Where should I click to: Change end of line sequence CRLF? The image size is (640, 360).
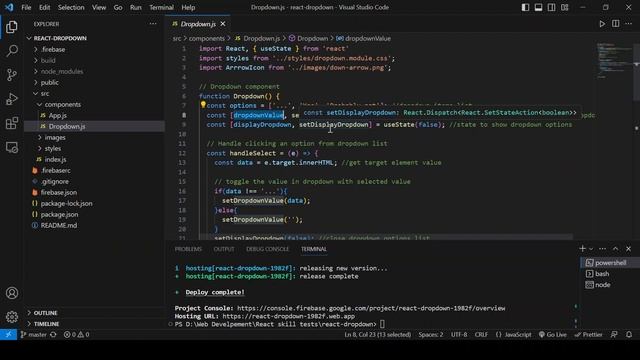(x=481, y=334)
